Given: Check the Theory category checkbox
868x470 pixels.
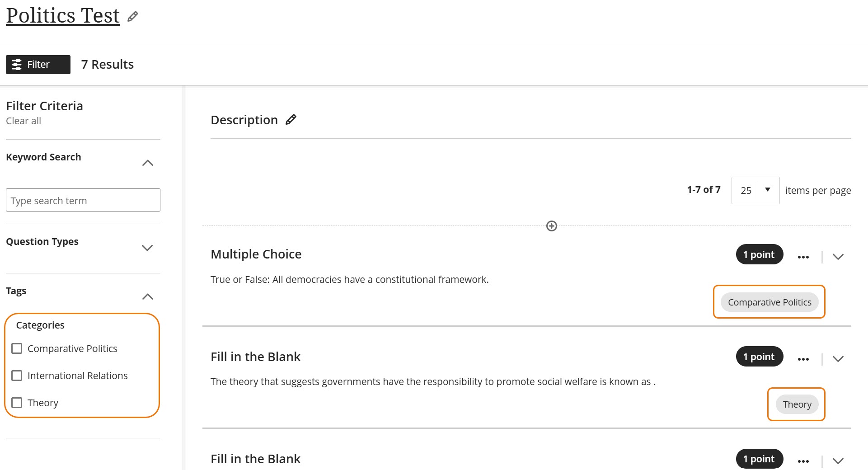Looking at the screenshot, I should point(17,402).
